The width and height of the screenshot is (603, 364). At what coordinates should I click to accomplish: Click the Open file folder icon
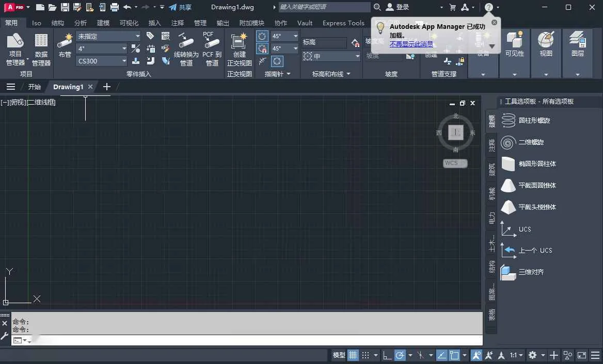pyautogui.click(x=53, y=7)
